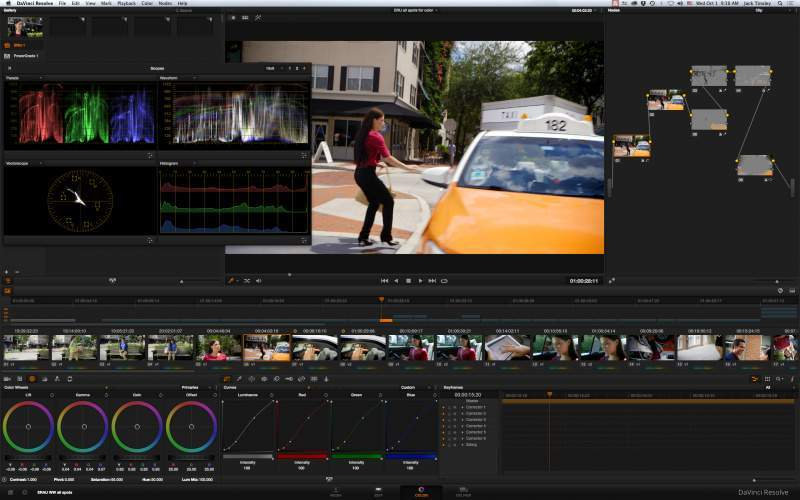Switch to the Color page button
The image size is (800, 500).
pyautogui.click(x=421, y=492)
